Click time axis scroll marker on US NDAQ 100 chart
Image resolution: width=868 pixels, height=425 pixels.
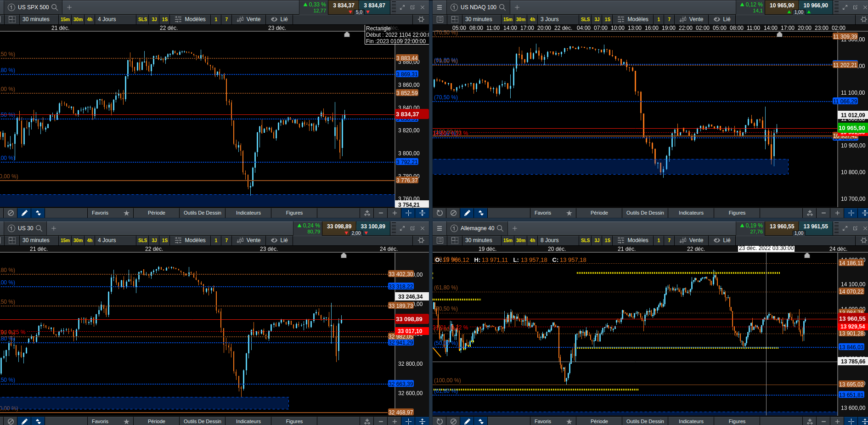pos(779,34)
